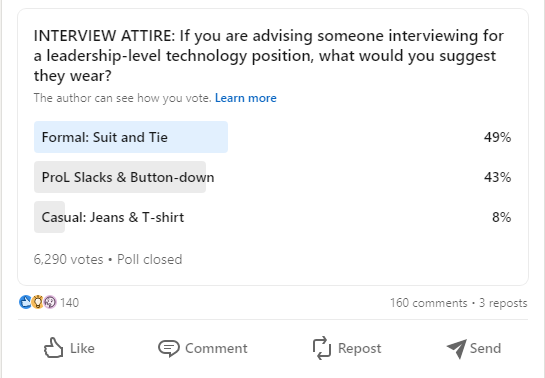Open the 140 reactions count
This screenshot has height=378, width=545.
pyautogui.click(x=70, y=302)
